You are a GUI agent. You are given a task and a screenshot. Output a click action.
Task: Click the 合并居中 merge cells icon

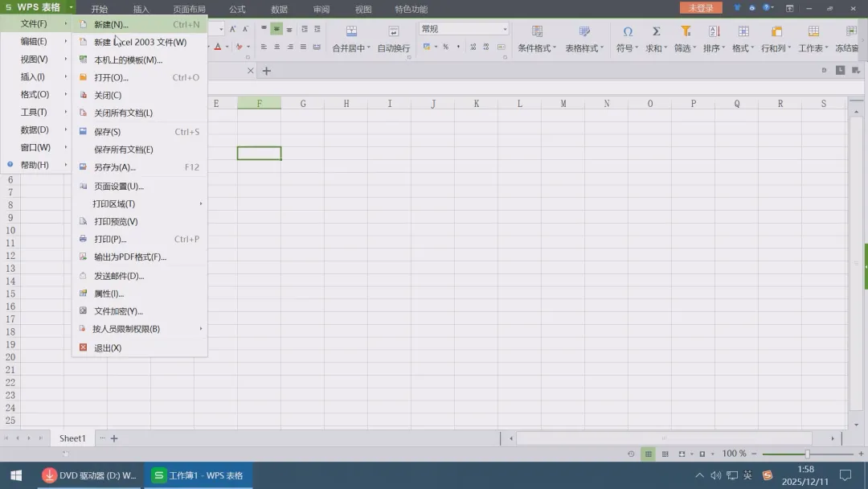pyautogui.click(x=351, y=31)
